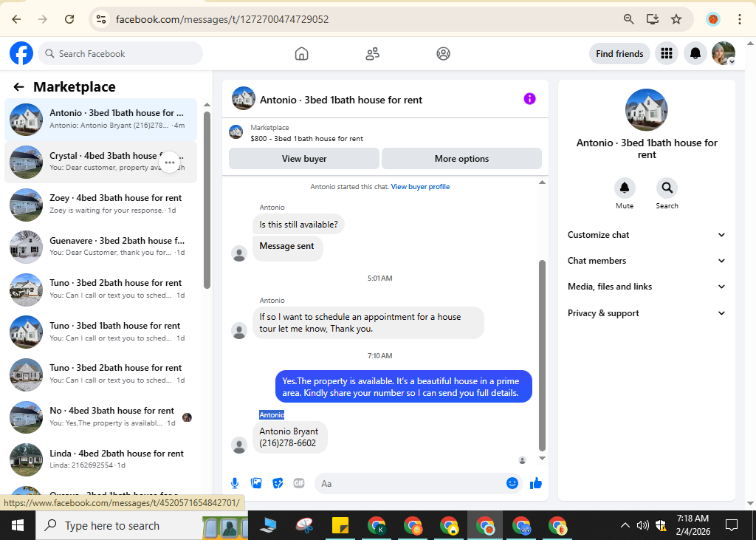Click the More options button

point(461,159)
